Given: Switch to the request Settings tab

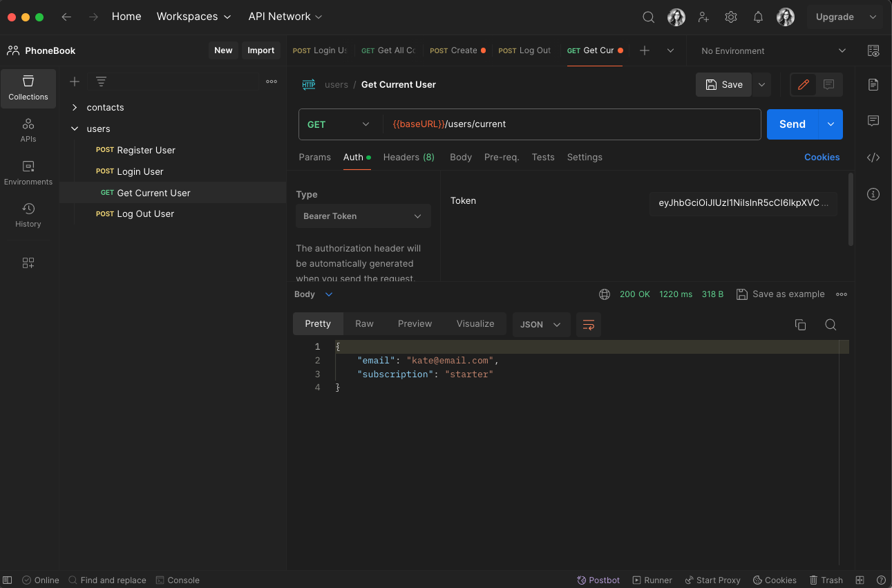Looking at the screenshot, I should tap(585, 158).
